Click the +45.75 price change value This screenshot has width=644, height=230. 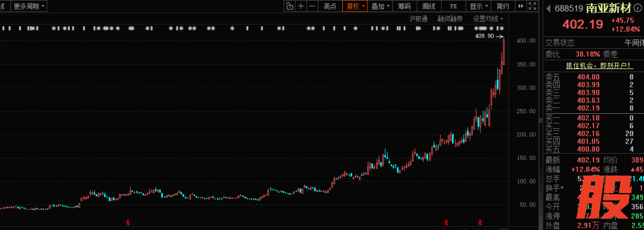[x=622, y=20]
